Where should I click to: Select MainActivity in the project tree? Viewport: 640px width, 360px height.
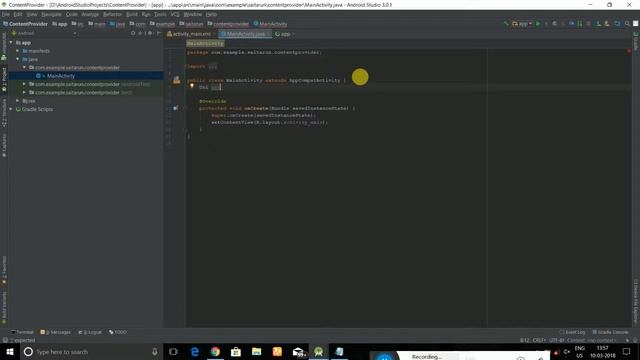[x=60, y=76]
